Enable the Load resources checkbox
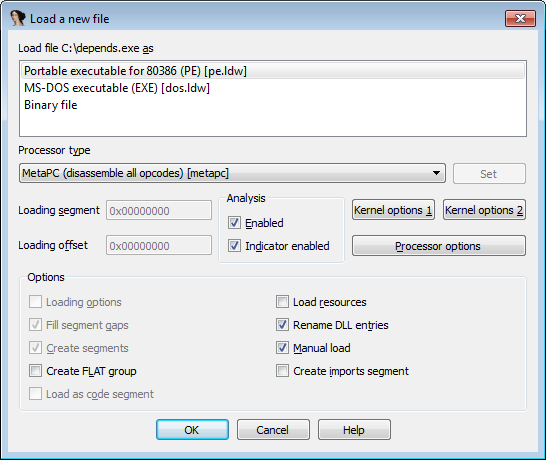 [x=282, y=302]
